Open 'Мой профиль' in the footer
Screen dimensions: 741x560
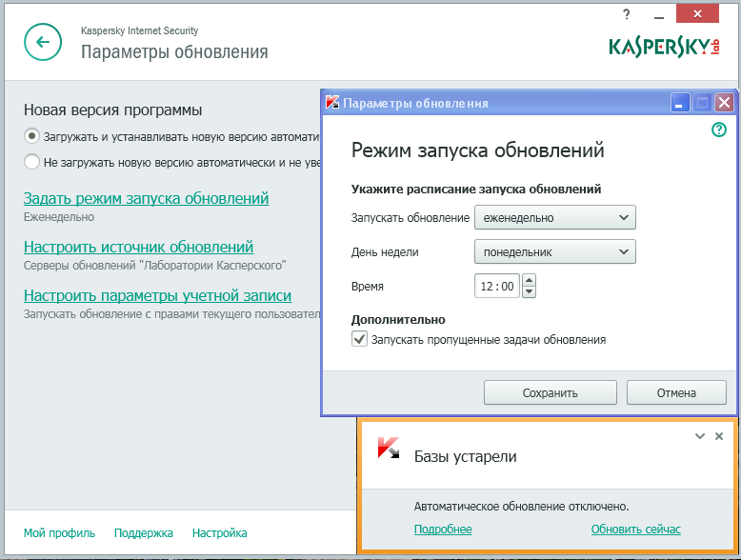[60, 533]
